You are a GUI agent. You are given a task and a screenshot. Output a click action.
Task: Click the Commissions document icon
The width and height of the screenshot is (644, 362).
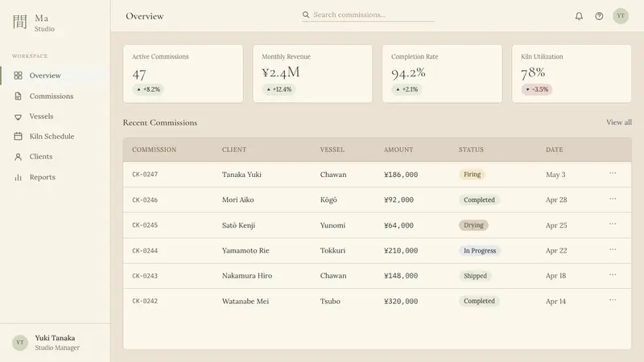pyautogui.click(x=18, y=96)
